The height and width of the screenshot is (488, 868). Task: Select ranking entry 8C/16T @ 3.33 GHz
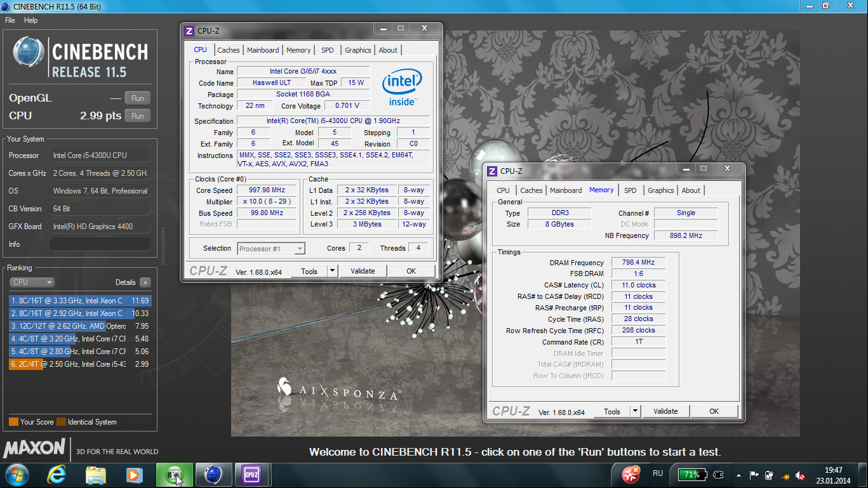[80, 301]
